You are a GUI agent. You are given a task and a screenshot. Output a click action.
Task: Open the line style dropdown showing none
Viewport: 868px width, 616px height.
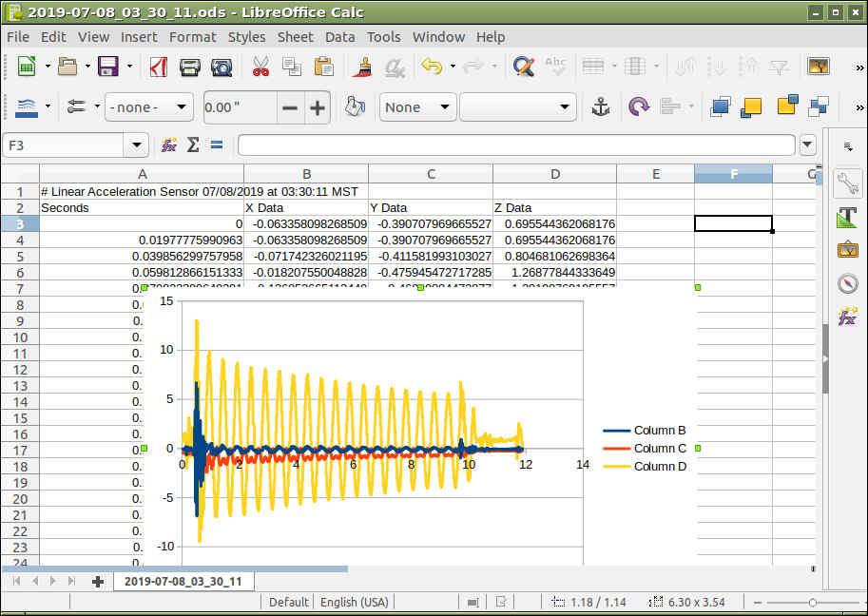(x=148, y=107)
